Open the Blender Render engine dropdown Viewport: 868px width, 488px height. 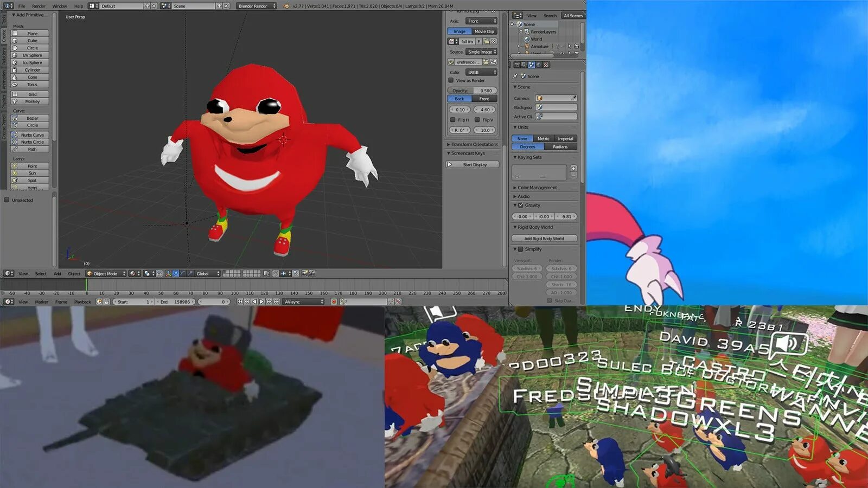[x=256, y=6]
